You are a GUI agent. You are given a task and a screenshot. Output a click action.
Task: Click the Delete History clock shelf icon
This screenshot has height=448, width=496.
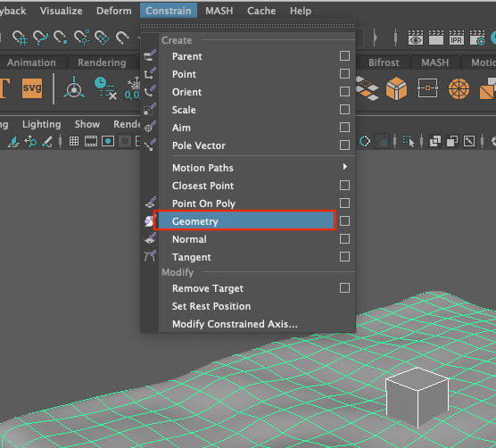coord(105,88)
